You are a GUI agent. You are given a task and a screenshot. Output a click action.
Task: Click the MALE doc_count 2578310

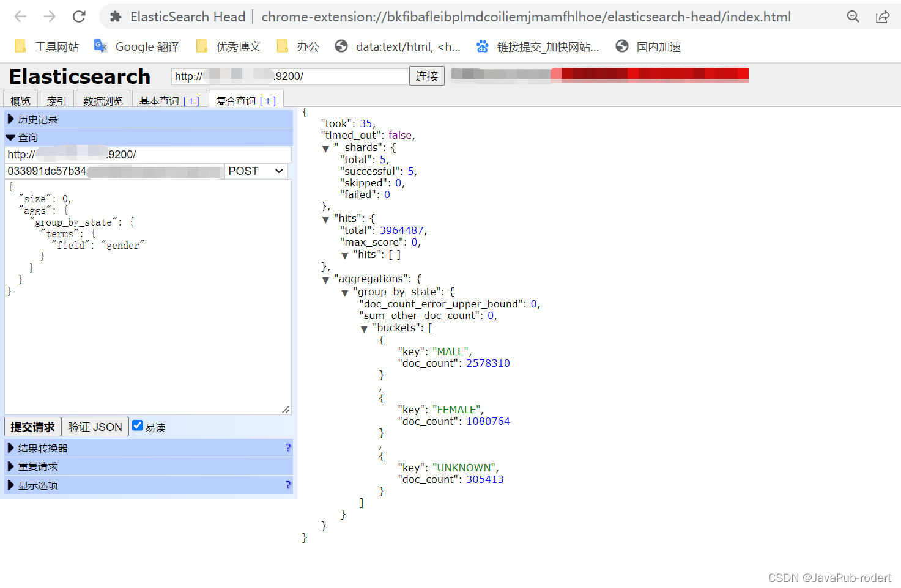pos(488,363)
